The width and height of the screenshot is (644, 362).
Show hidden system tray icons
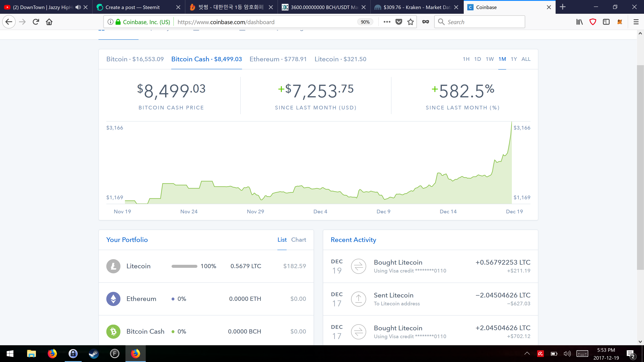coord(527,353)
